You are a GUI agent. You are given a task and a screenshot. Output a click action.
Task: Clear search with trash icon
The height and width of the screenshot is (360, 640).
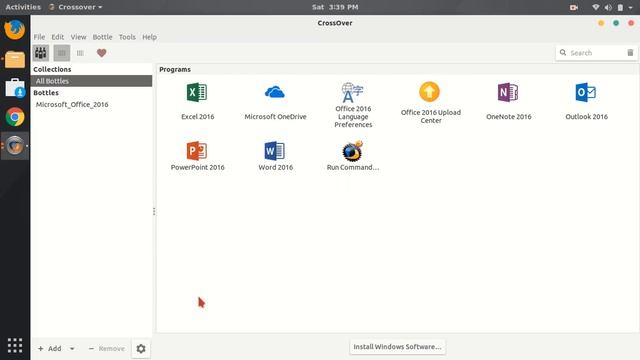[630, 53]
